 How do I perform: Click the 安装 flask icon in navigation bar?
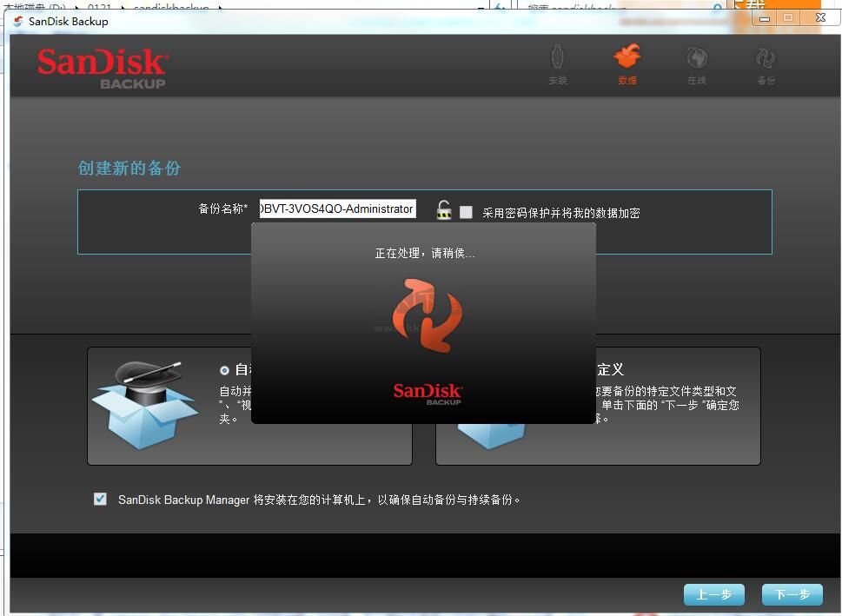(557, 59)
